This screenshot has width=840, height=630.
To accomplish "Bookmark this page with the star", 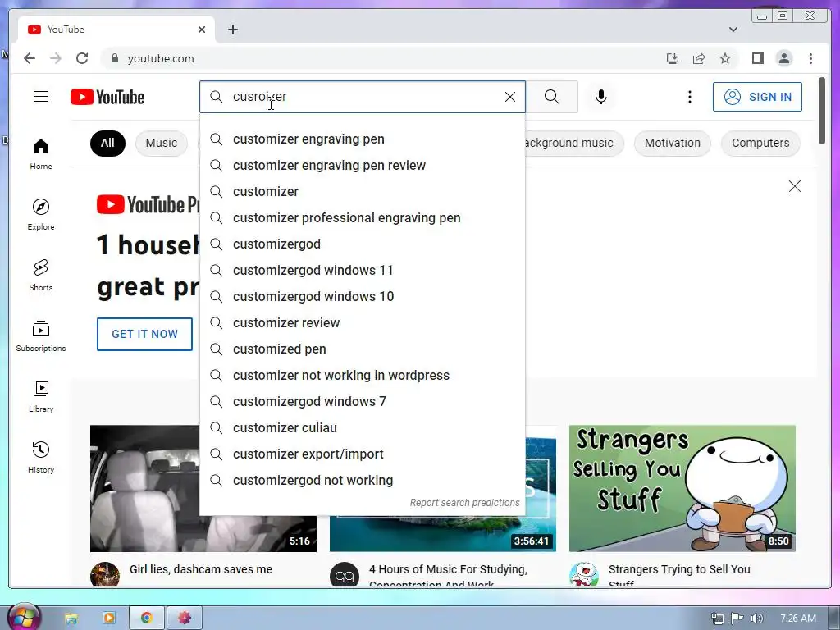I will [725, 58].
